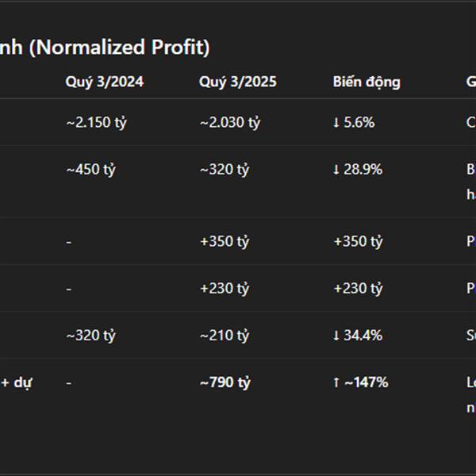Image resolution: width=476 pixels, height=476 pixels.
Task: Click the Biến động column header
Action: [367, 82]
